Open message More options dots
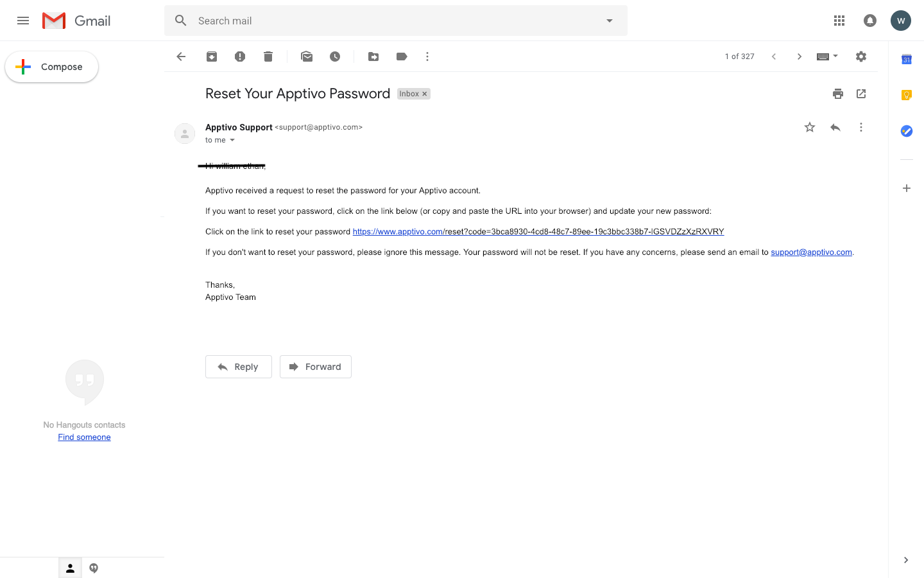The width and height of the screenshot is (924, 578). click(x=861, y=127)
